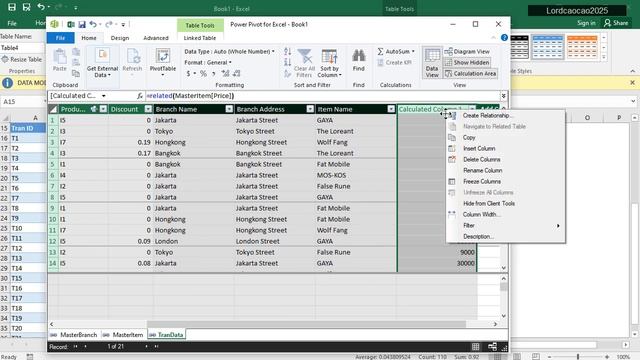The image size is (640, 360).
Task: Click the help question mark icon
Action: (504, 38)
